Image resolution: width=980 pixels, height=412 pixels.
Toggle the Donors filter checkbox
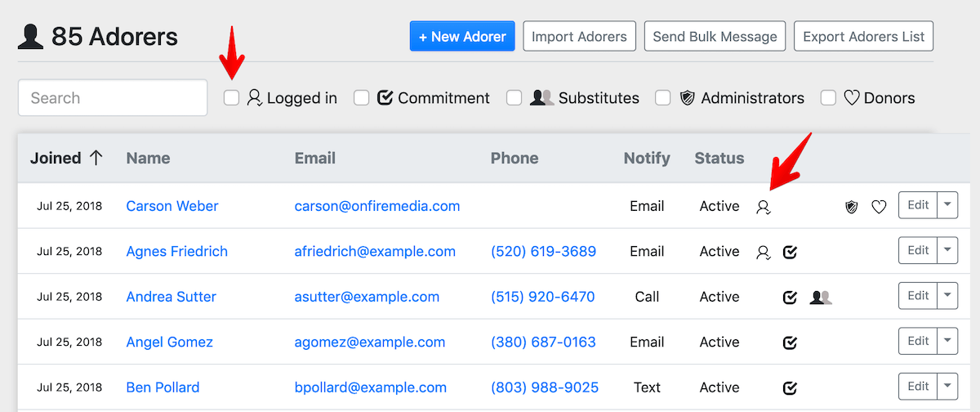point(828,98)
